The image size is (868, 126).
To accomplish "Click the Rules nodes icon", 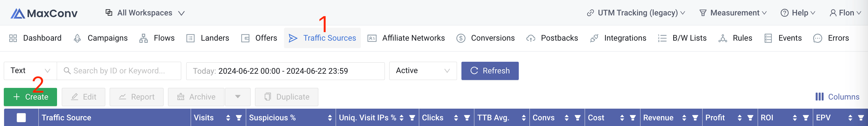I will click(x=722, y=38).
